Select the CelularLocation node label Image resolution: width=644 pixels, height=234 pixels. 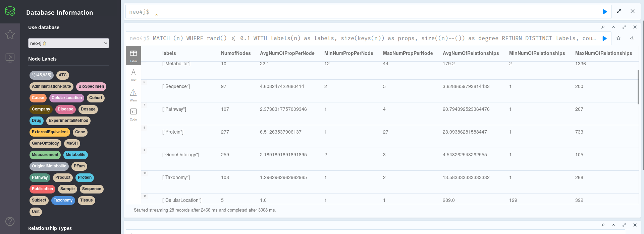67,98
